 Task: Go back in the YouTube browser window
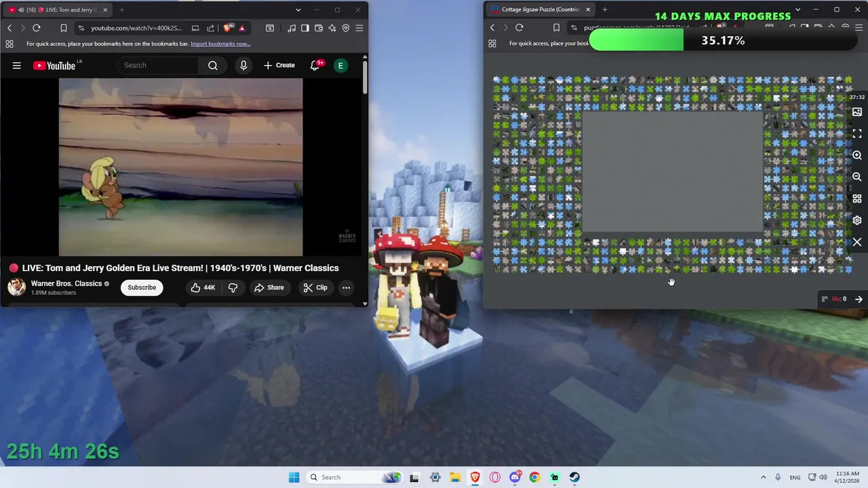point(9,28)
